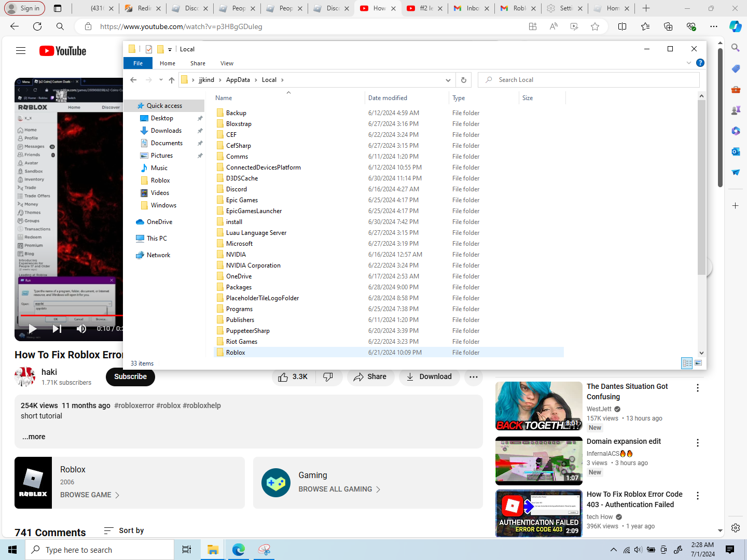This screenshot has width=747, height=560.
Task: Click the Download button under video
Action: click(x=430, y=377)
